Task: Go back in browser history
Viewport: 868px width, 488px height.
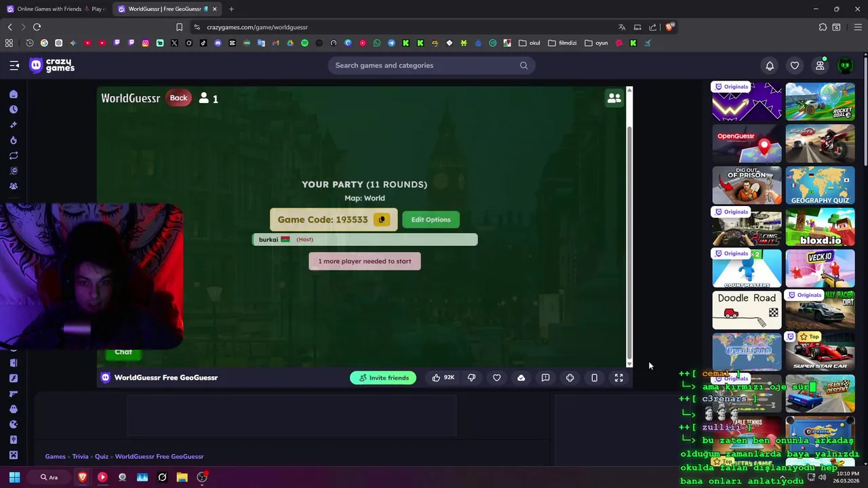Action: pyautogui.click(x=9, y=27)
